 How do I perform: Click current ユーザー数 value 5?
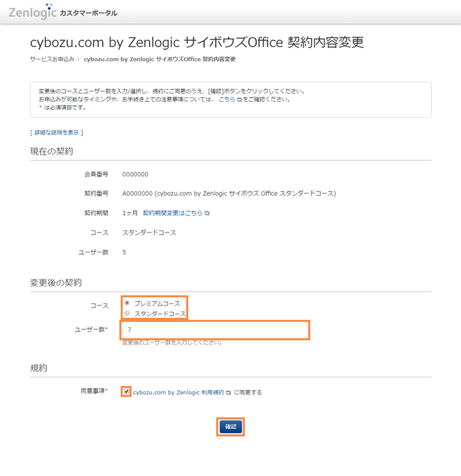(124, 252)
